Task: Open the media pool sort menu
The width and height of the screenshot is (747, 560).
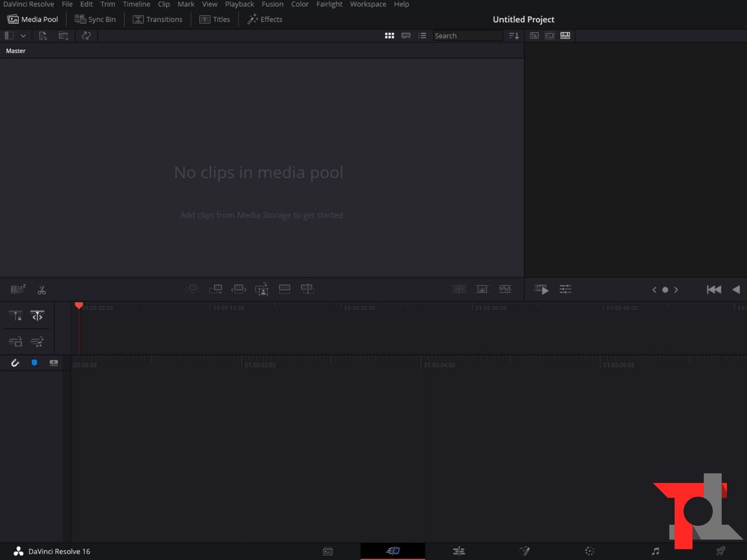Action: coord(514,36)
